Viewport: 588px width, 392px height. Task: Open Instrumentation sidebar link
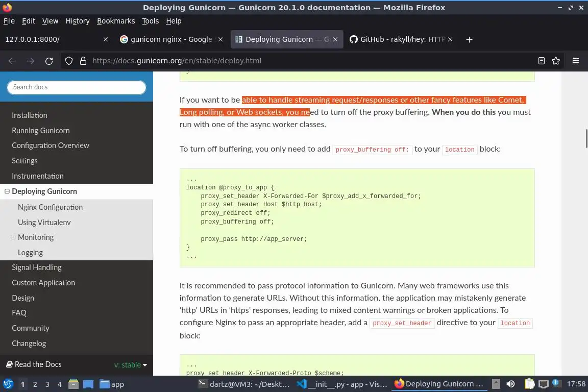[x=37, y=176]
